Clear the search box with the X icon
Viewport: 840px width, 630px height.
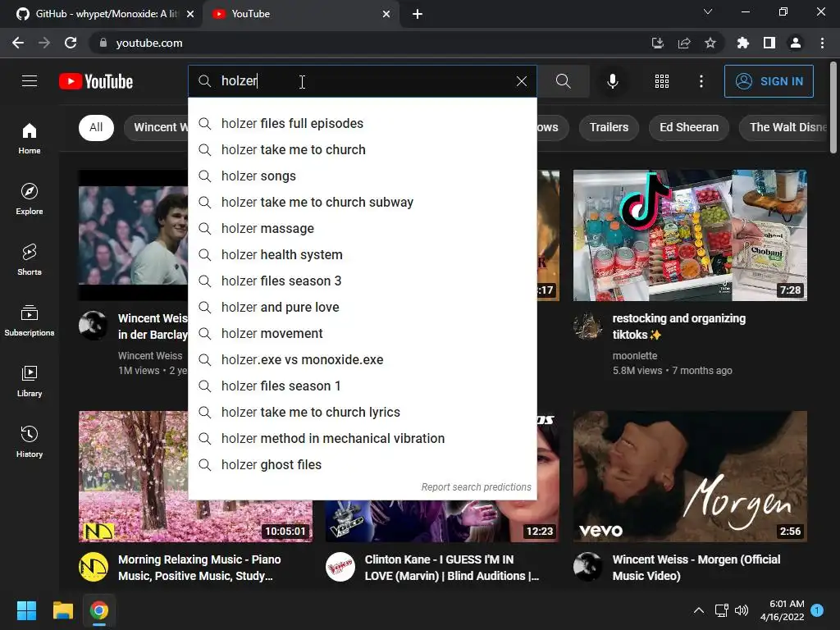pos(521,81)
